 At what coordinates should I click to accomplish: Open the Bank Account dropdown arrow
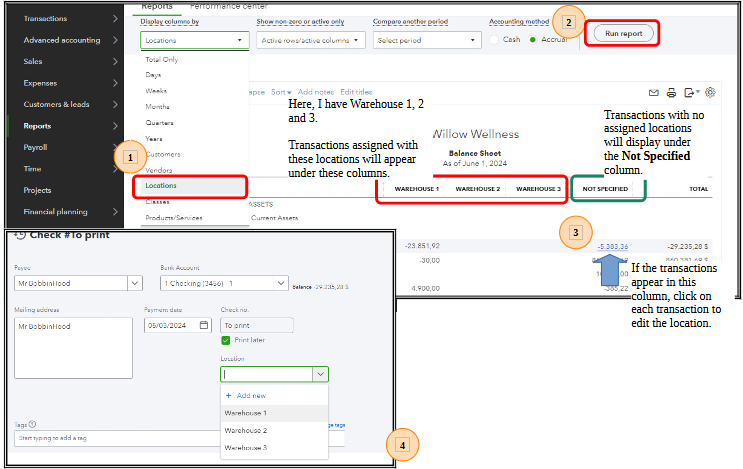pyautogui.click(x=281, y=283)
